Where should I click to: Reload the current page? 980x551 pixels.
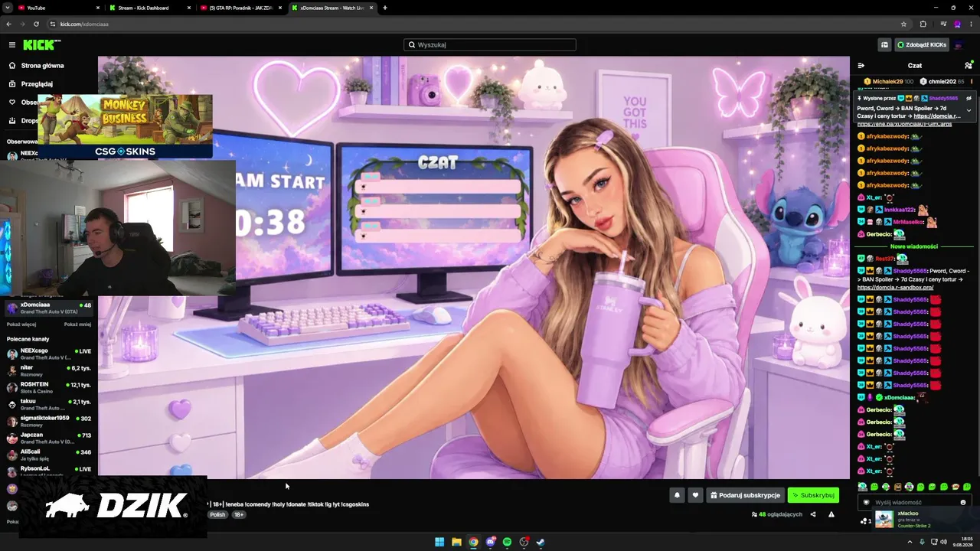pyautogui.click(x=36, y=24)
